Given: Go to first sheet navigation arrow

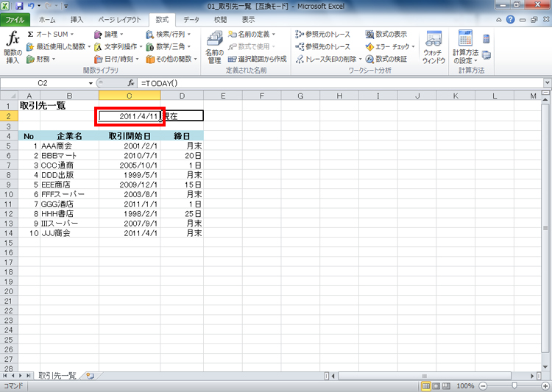Looking at the screenshot, I should 5,376.
